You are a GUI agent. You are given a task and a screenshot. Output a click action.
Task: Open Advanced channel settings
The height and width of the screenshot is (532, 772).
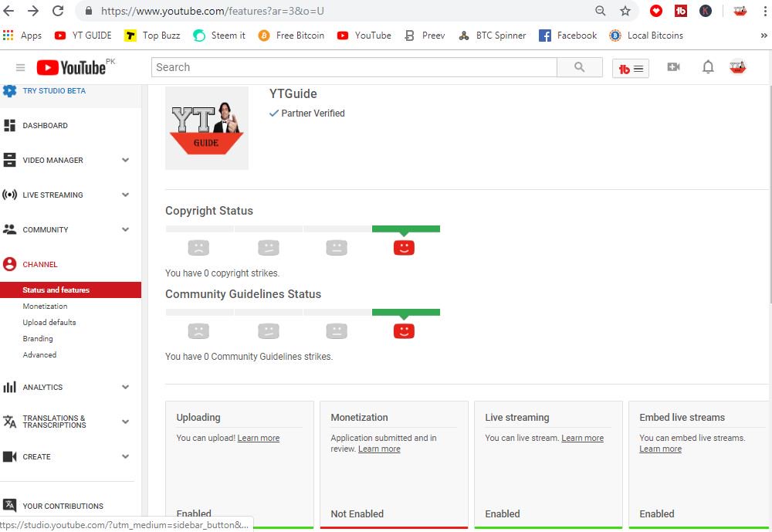point(39,354)
